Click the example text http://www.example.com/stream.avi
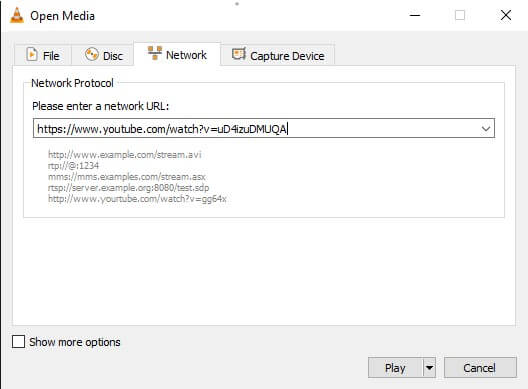Viewport: 528px width, 389px height. 125,155
